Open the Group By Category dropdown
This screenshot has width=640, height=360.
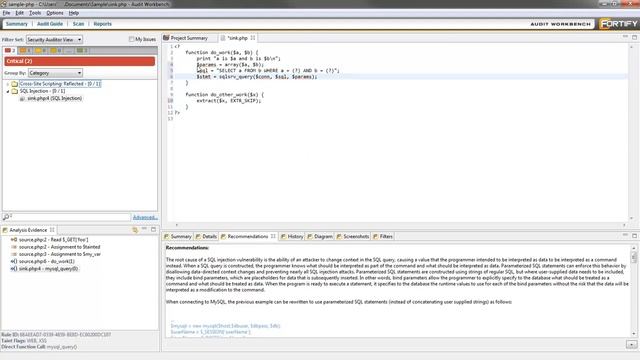[55, 73]
